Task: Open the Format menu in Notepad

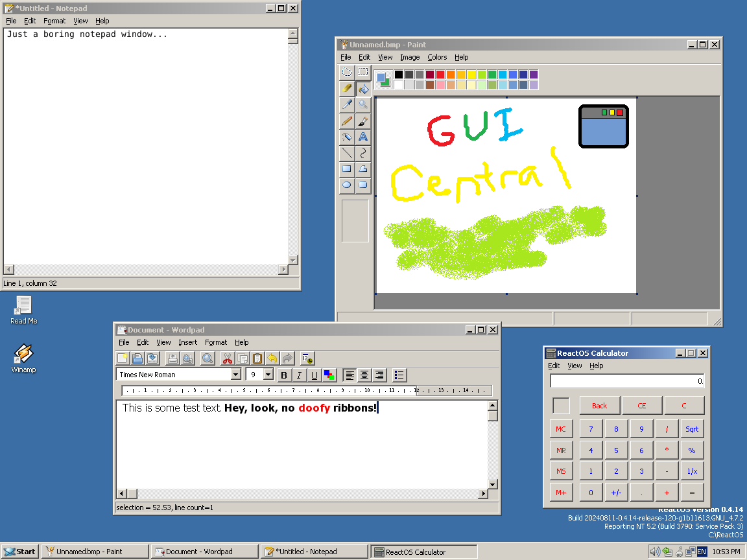Action: pos(54,21)
